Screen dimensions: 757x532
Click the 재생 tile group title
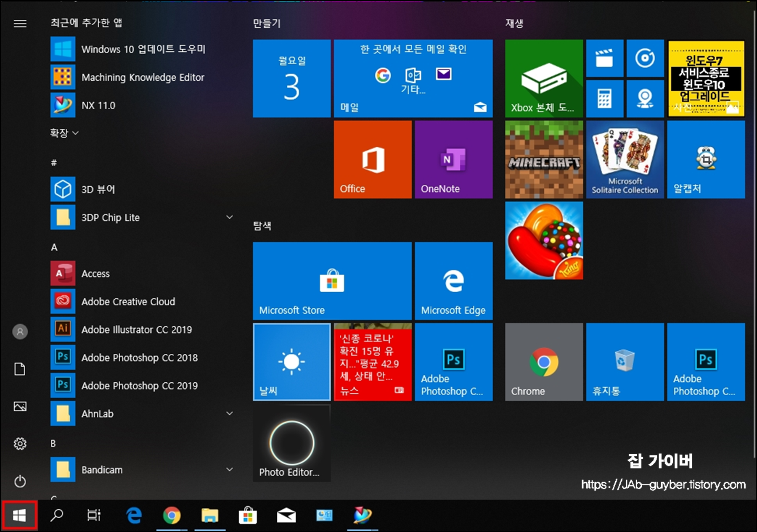tap(514, 24)
